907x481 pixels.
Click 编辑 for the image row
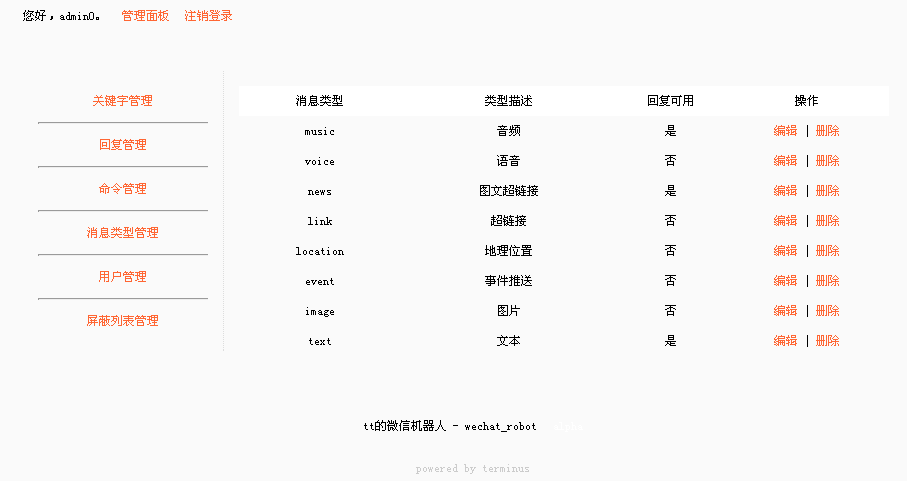785,311
